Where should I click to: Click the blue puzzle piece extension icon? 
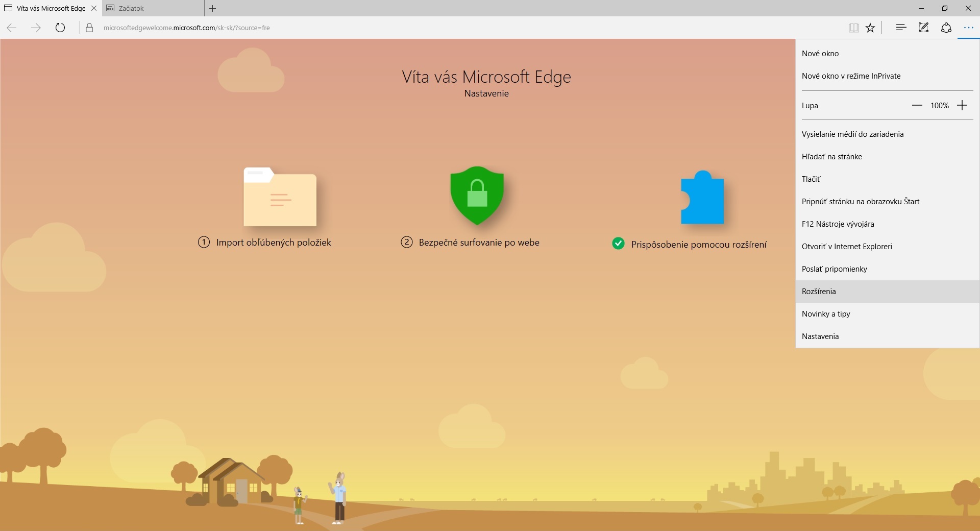(702, 197)
